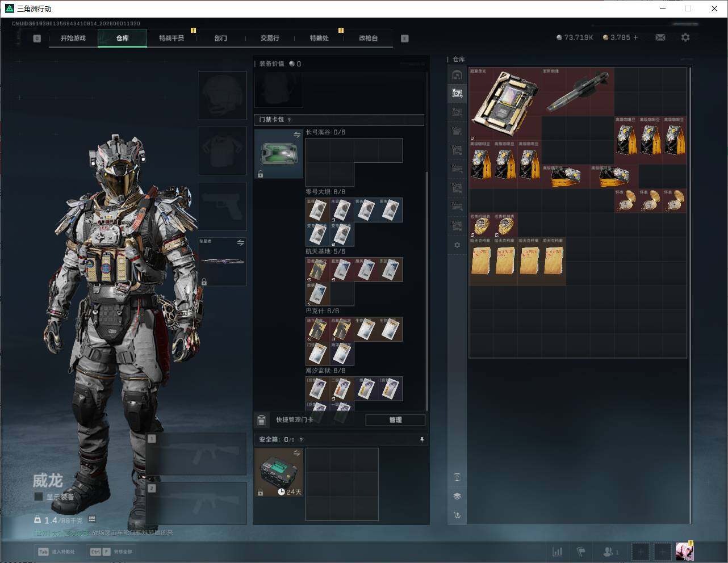728x563 pixels.
Task: Open the mail inbox envelope icon
Action: pyautogui.click(x=660, y=37)
